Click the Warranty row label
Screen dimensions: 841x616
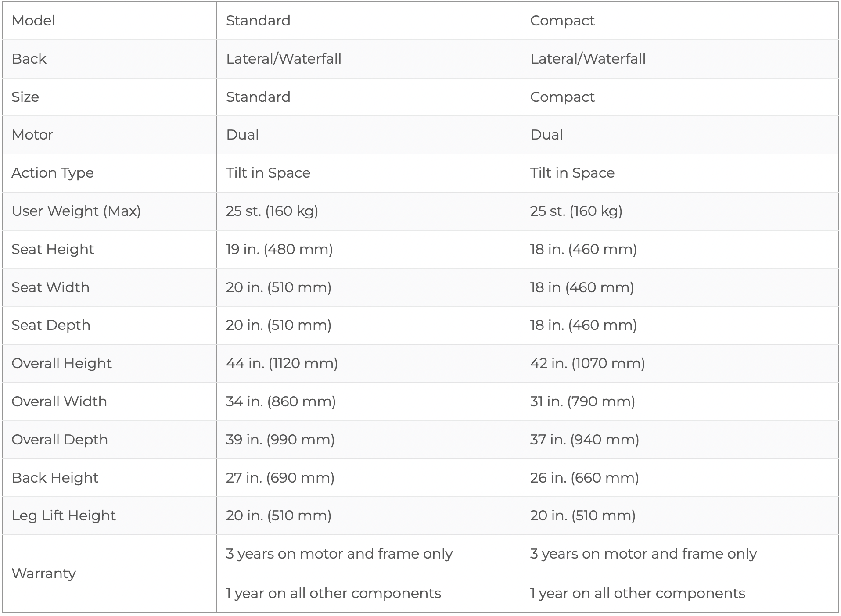click(x=44, y=573)
